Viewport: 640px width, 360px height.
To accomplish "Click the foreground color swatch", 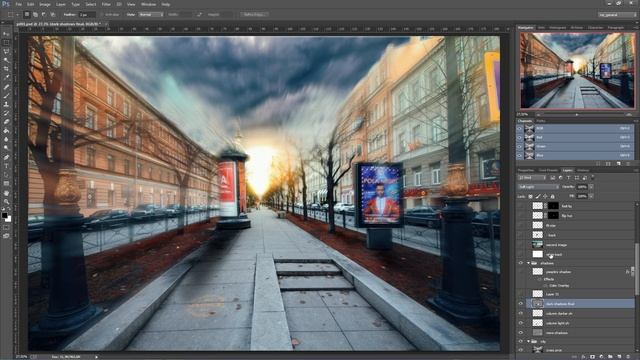I will [4, 215].
